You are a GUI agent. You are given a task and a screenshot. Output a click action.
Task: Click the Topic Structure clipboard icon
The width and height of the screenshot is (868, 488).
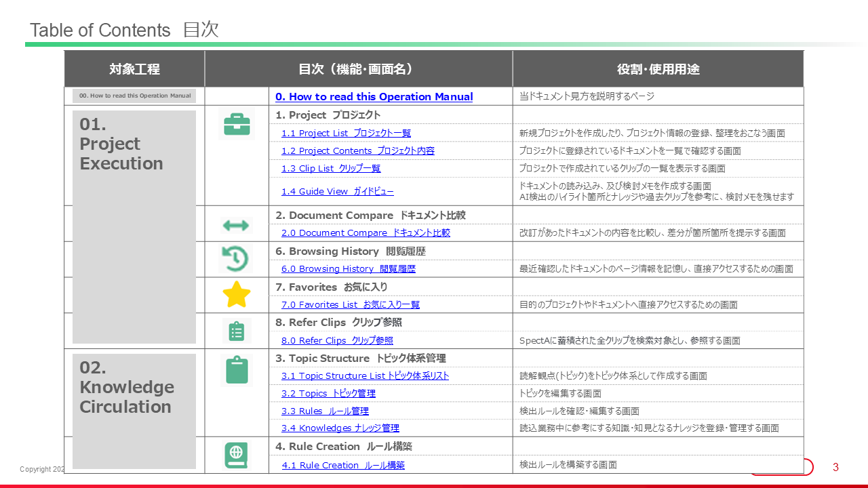(x=237, y=370)
